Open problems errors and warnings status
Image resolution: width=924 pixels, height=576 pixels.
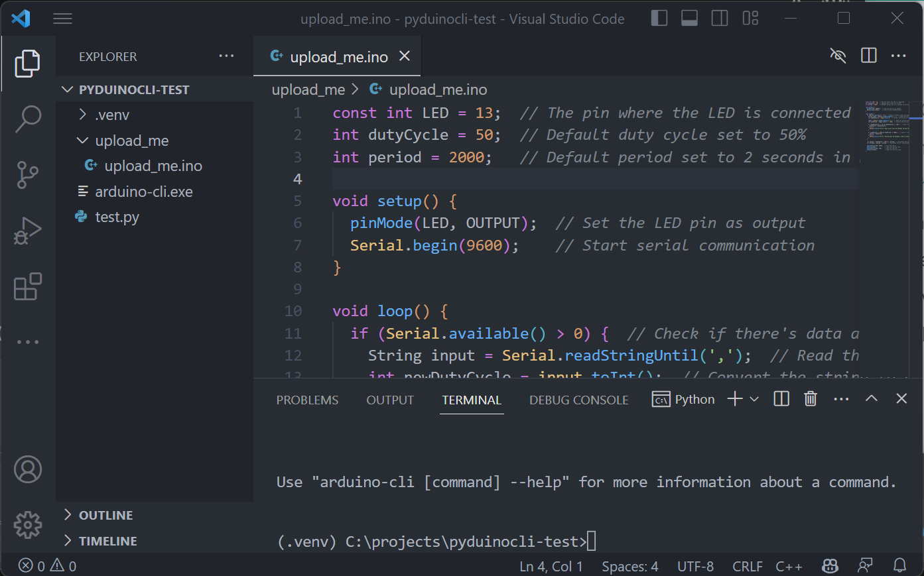[48, 566]
